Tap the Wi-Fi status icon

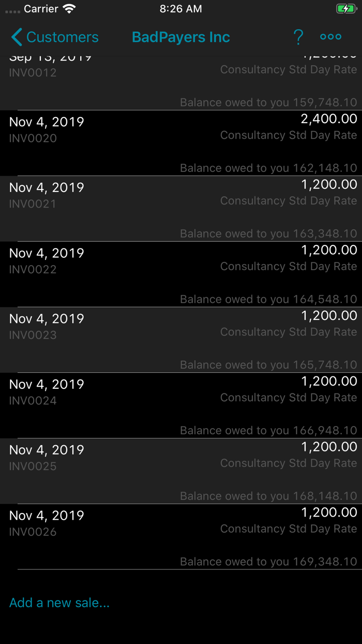pyautogui.click(x=69, y=9)
